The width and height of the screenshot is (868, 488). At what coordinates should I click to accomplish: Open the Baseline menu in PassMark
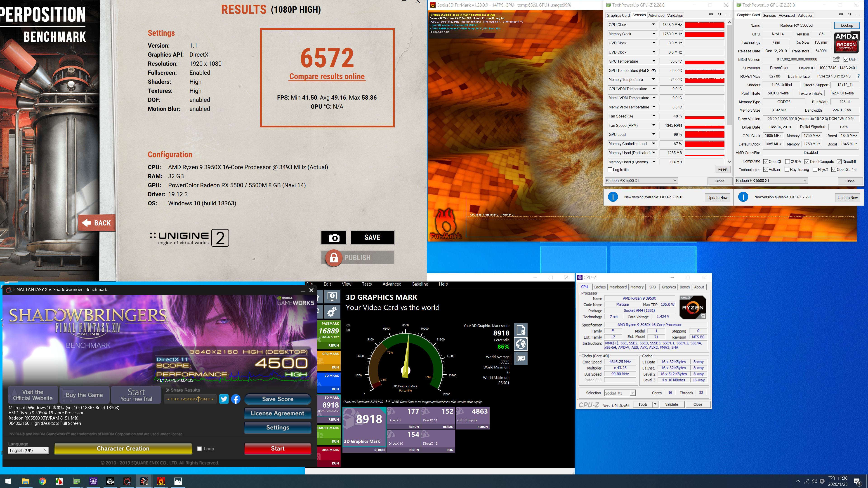click(x=420, y=284)
